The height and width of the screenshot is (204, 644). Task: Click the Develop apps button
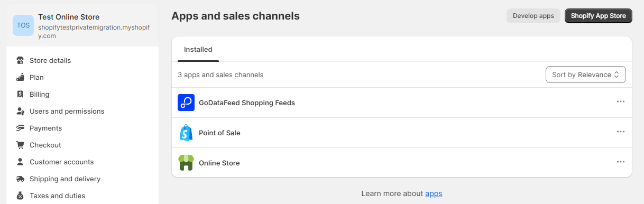[533, 16]
